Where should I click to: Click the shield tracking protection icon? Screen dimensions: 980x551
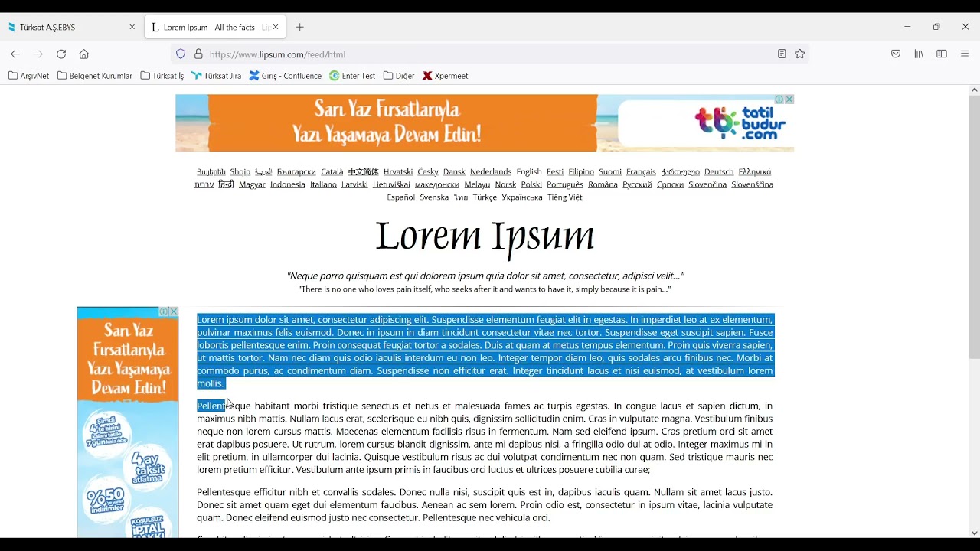tap(181, 54)
